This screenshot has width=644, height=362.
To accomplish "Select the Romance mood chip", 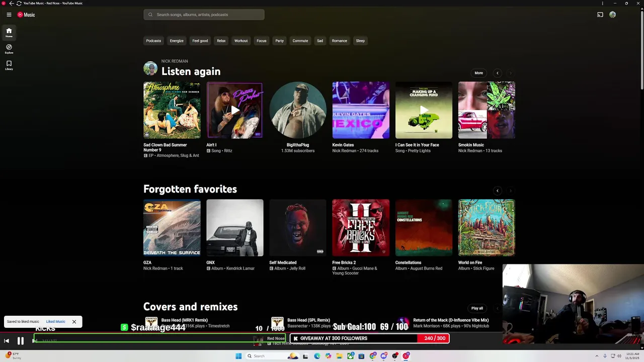I will [340, 41].
